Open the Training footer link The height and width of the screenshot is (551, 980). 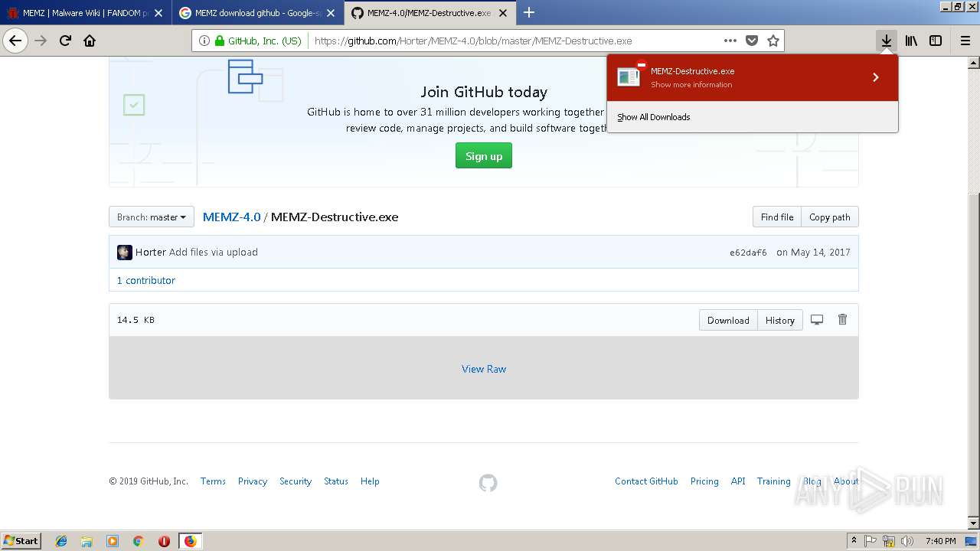click(773, 481)
